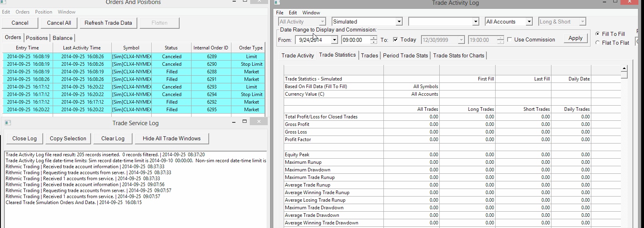Click the Trade Activity Log window icon

point(277,2)
